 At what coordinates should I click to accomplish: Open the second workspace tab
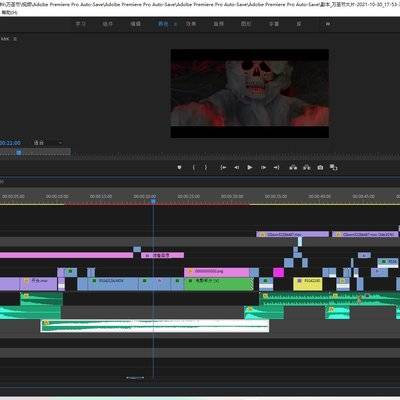pyautogui.click(x=108, y=24)
